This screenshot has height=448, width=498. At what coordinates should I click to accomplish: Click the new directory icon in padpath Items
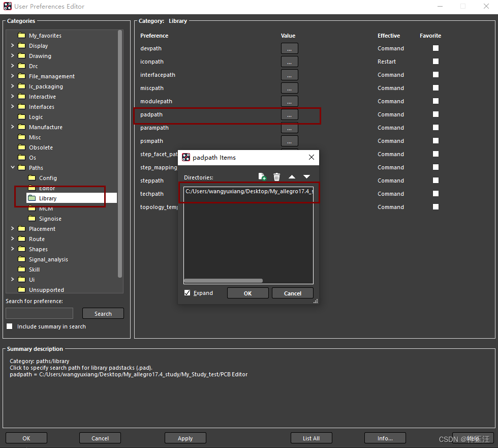point(262,177)
